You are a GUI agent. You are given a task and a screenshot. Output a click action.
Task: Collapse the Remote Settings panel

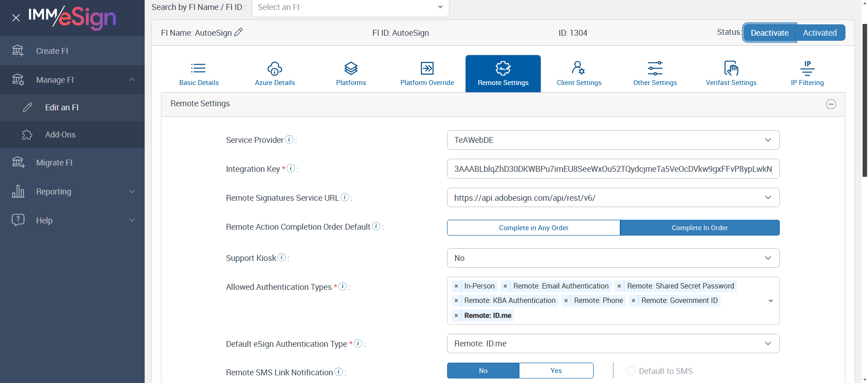click(x=831, y=104)
